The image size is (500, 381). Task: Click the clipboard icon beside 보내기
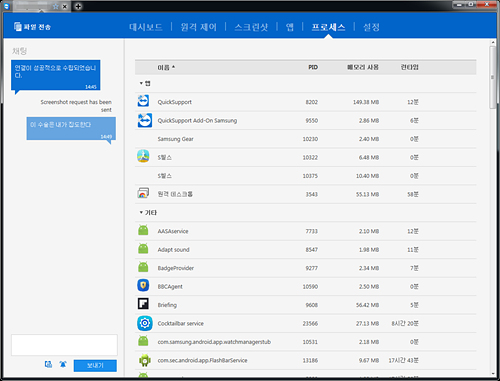pyautogui.click(x=48, y=364)
